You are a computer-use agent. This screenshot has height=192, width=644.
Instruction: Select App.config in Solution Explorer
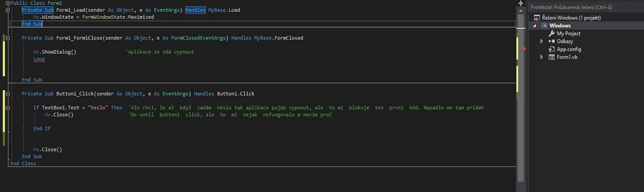coord(569,49)
